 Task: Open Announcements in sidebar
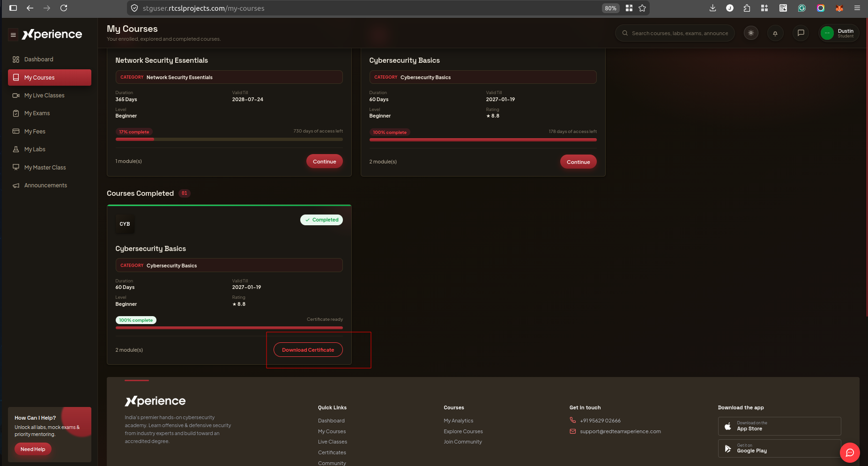coord(50,185)
